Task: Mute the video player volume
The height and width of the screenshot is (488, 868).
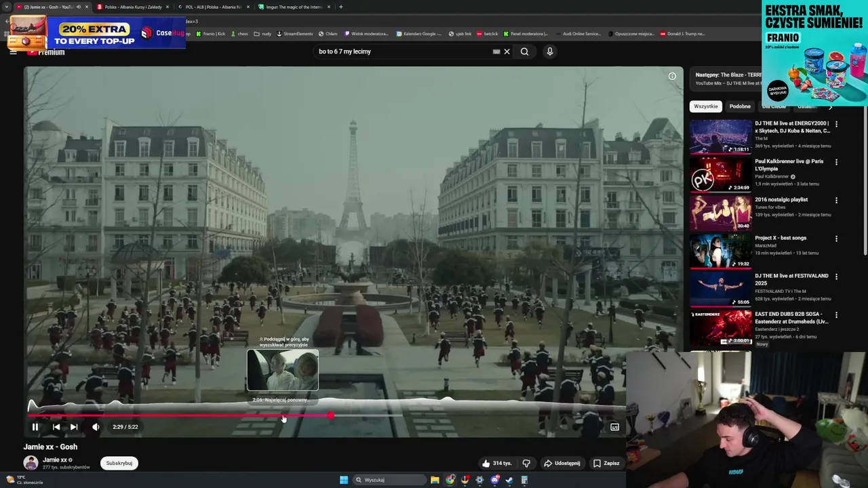Action: tap(96, 427)
